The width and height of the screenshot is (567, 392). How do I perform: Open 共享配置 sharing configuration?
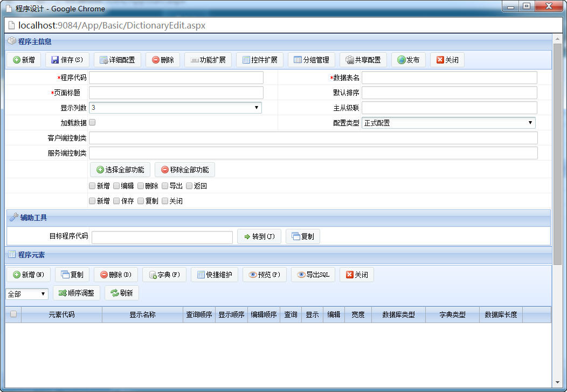[363, 60]
